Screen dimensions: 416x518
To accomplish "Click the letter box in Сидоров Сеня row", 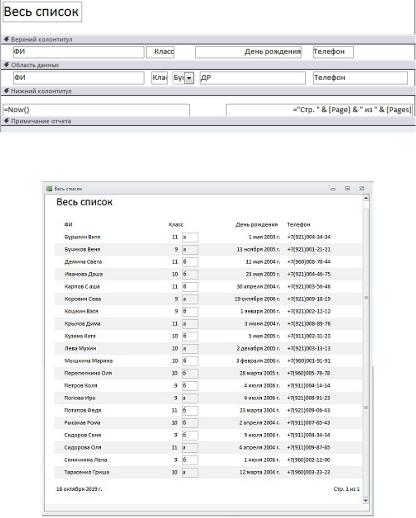I will pos(190,435).
